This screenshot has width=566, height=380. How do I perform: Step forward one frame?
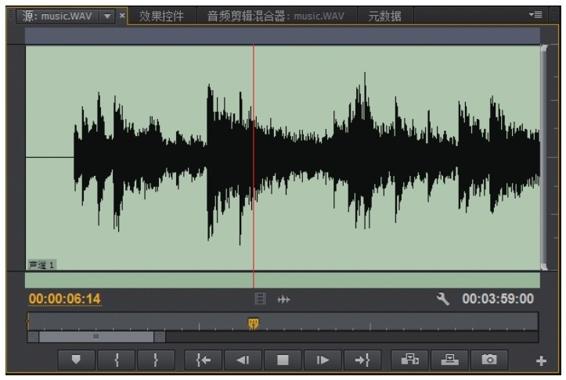coord(323,360)
